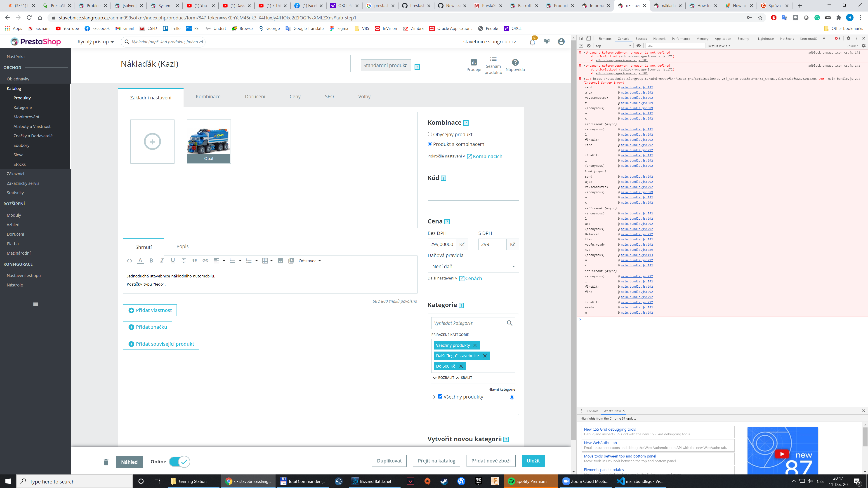868x488 pixels.
Task: Switch to the Ceny tab
Action: point(295,97)
